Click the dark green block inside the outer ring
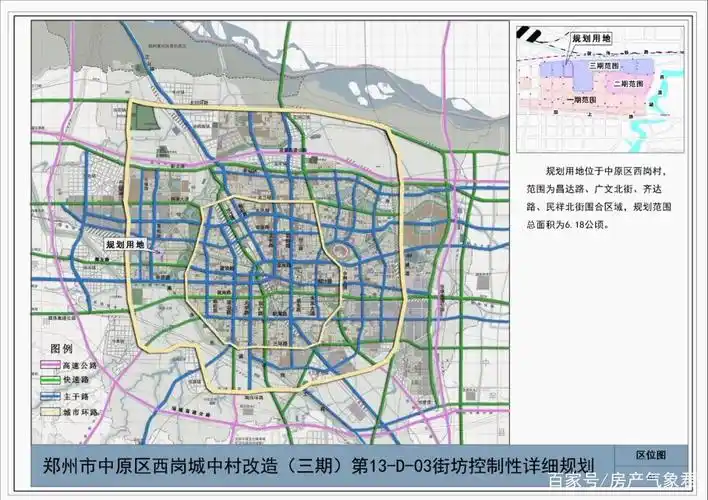708x500 pixels. click(145, 116)
